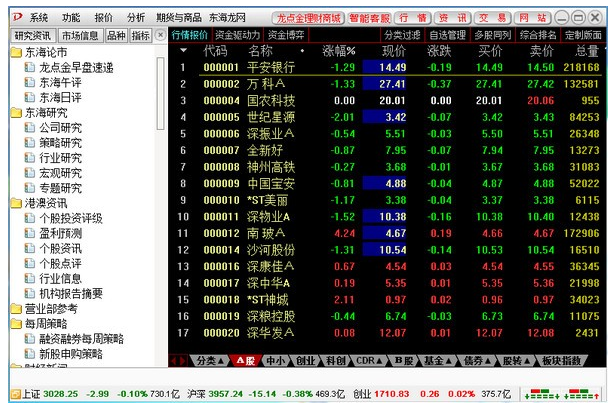
Task: Click document icon beside 个股点评
Action: [30, 263]
